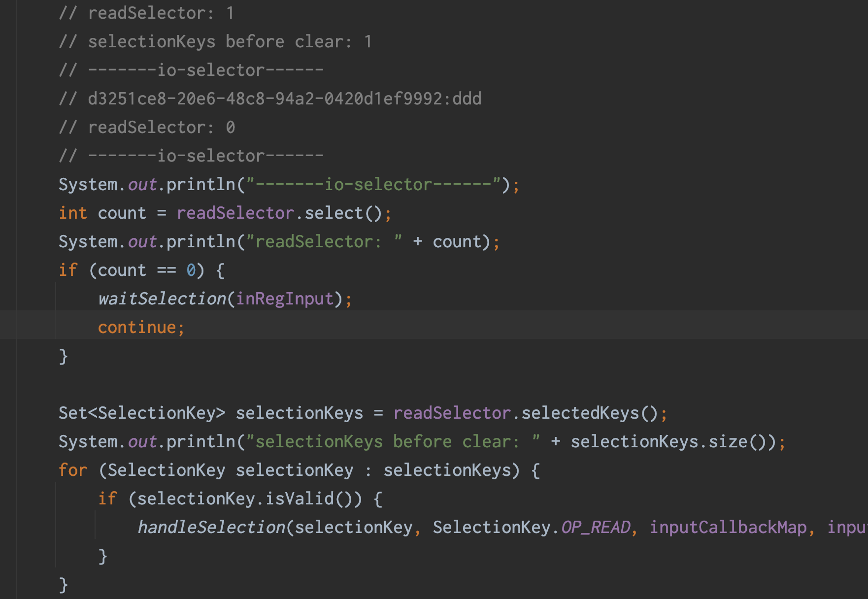The height and width of the screenshot is (599, 868).
Task: Click the inputCallbackMap argument
Action: [728, 528]
